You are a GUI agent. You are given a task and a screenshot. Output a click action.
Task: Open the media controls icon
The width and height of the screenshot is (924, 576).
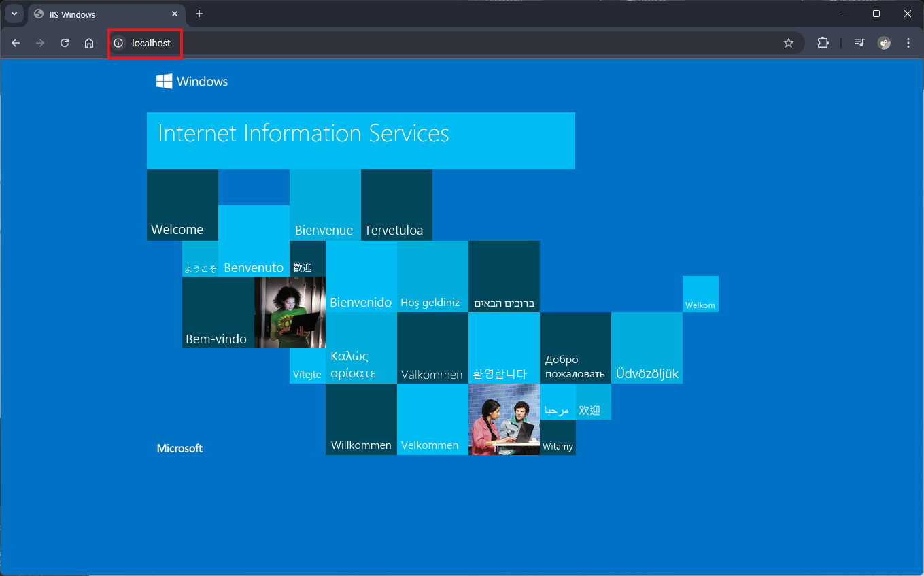click(859, 43)
